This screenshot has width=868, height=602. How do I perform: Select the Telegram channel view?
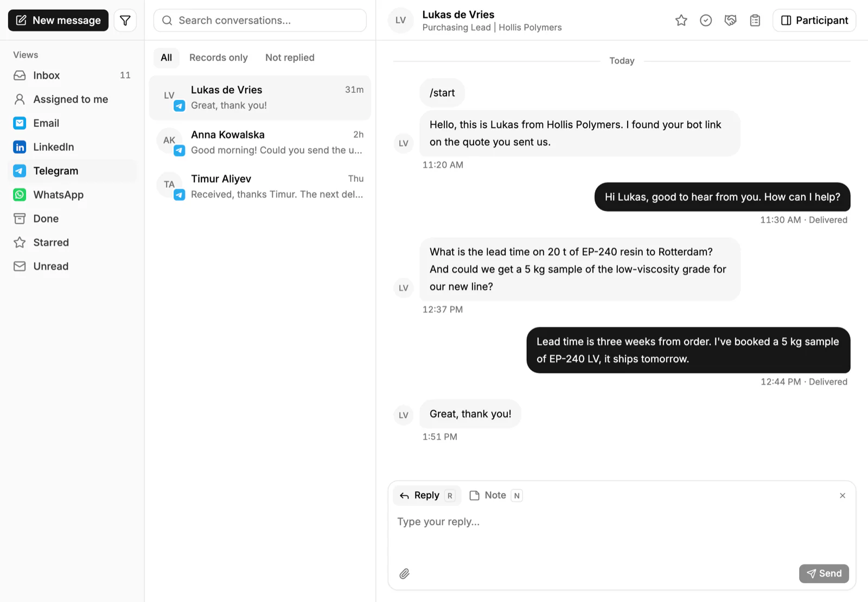pos(72,171)
